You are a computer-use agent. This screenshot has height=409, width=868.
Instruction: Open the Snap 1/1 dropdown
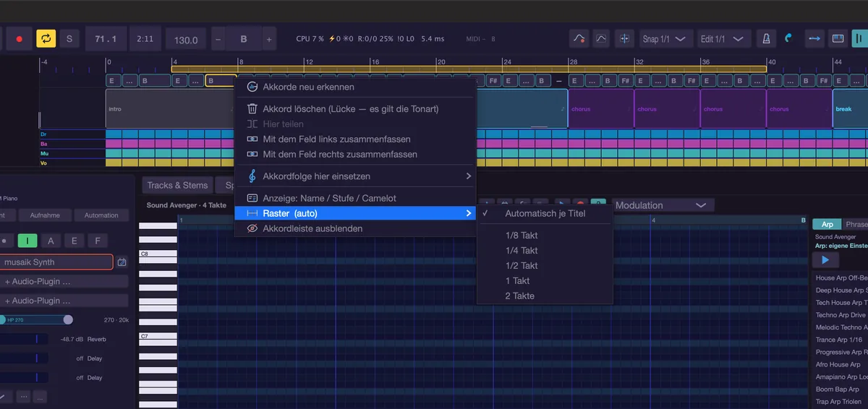[x=665, y=39]
